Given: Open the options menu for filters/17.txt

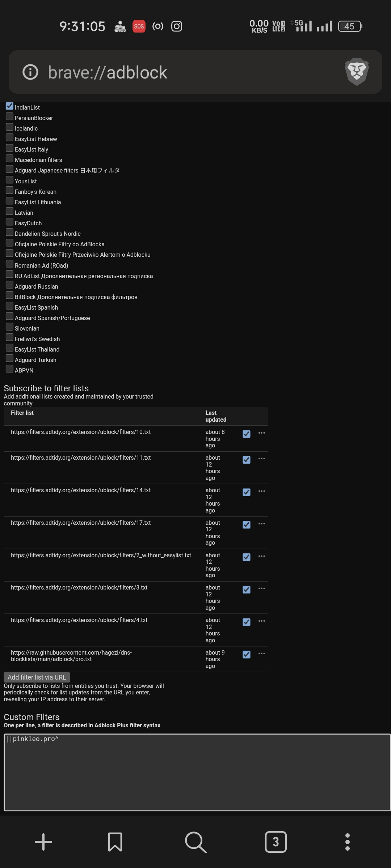Looking at the screenshot, I should tap(262, 524).
